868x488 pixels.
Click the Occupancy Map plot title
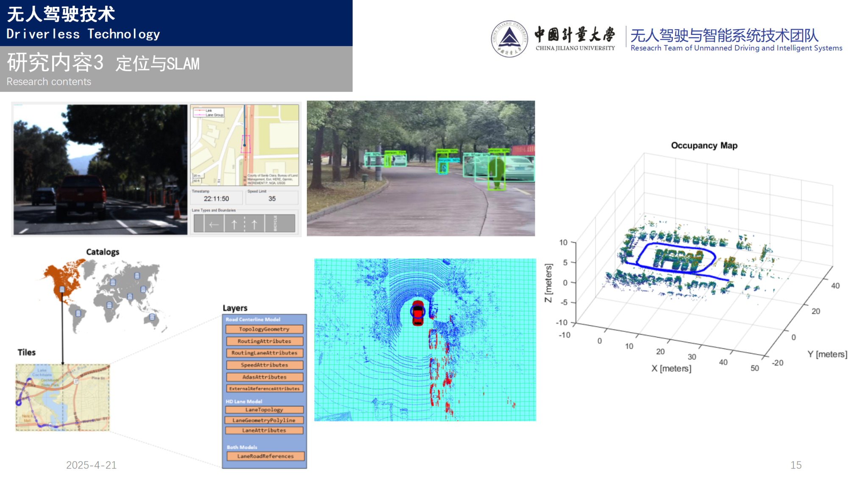coord(704,146)
